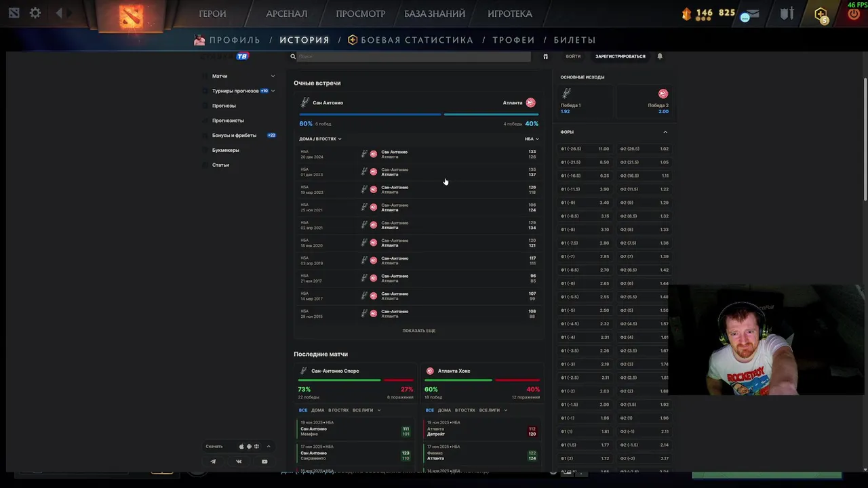
Task: Collapse the Форы odds section
Action: (665, 132)
